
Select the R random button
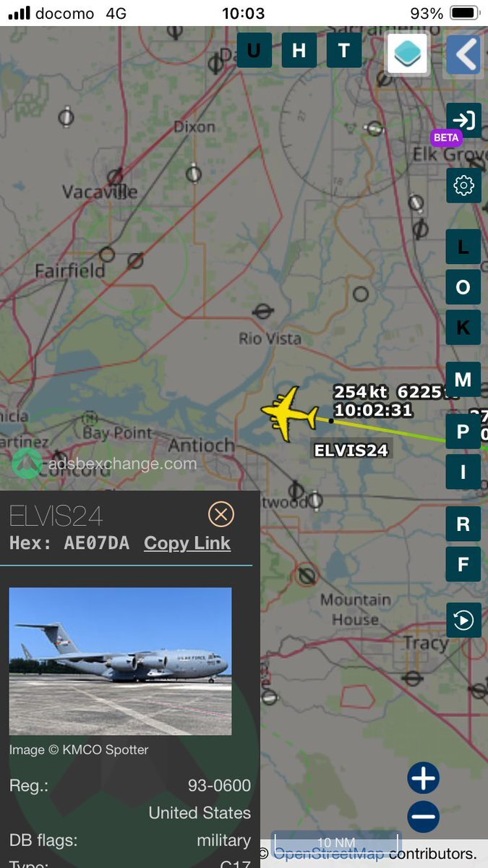[x=463, y=524]
